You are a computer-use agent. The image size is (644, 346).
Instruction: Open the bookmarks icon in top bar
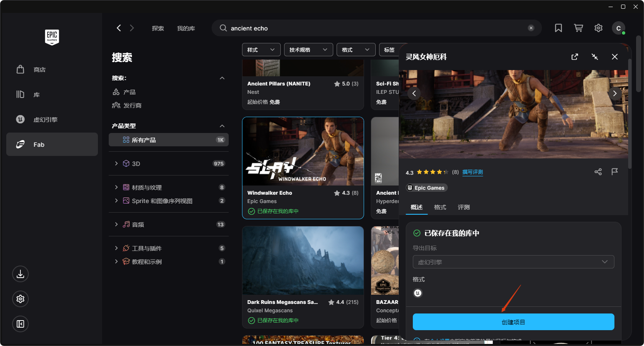[x=559, y=28]
